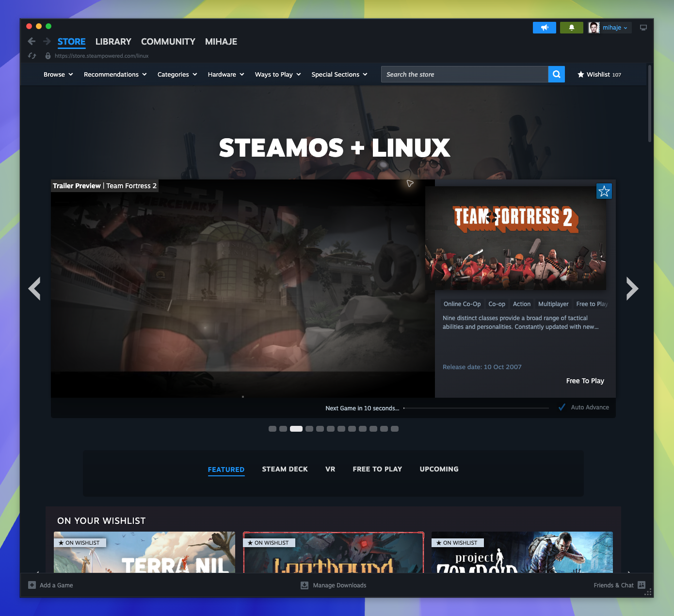
Task: Click the Manage Downloads label
Action: pyautogui.click(x=339, y=585)
